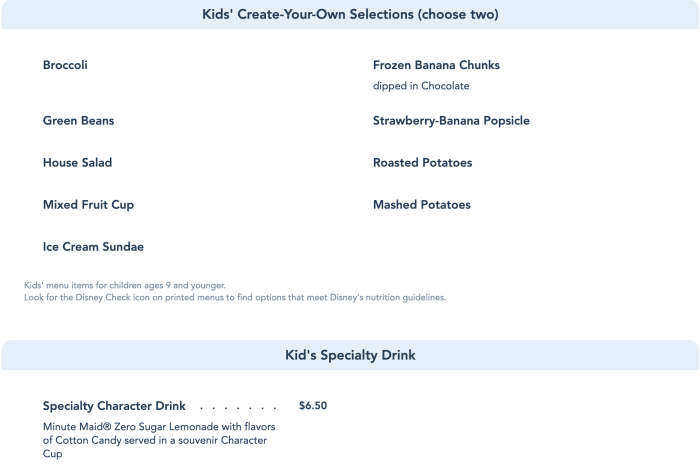Click the Kid's Specialty Drink section header
The height and width of the screenshot is (473, 700).
[x=350, y=355]
